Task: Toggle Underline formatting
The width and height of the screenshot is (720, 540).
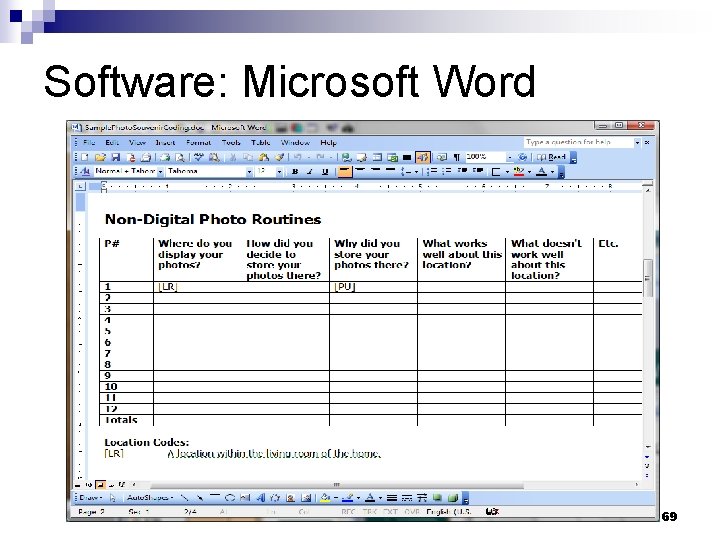Action: (x=325, y=172)
